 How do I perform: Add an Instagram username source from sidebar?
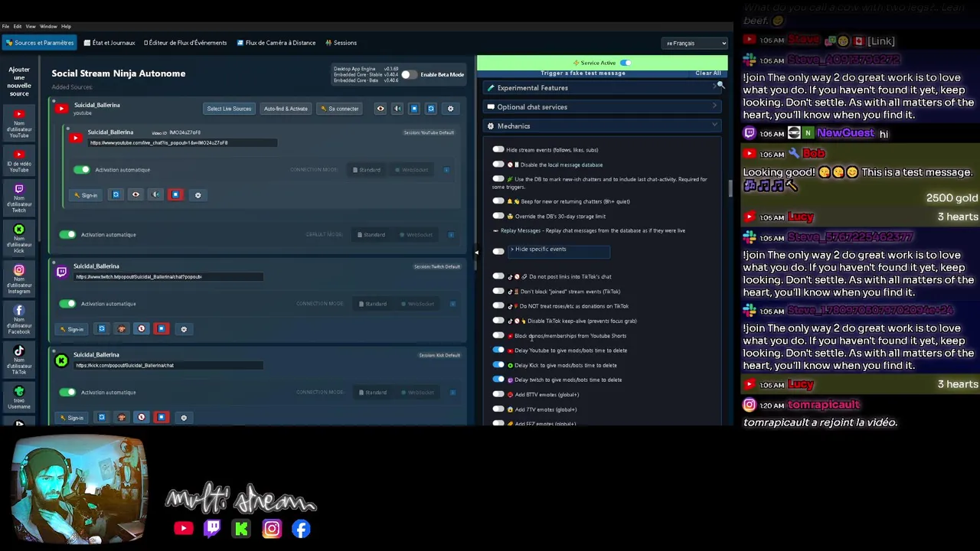pyautogui.click(x=19, y=279)
